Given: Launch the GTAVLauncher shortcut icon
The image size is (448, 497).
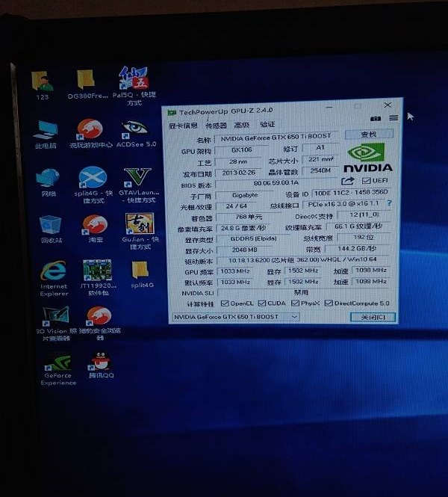Looking at the screenshot, I should click(x=137, y=177).
